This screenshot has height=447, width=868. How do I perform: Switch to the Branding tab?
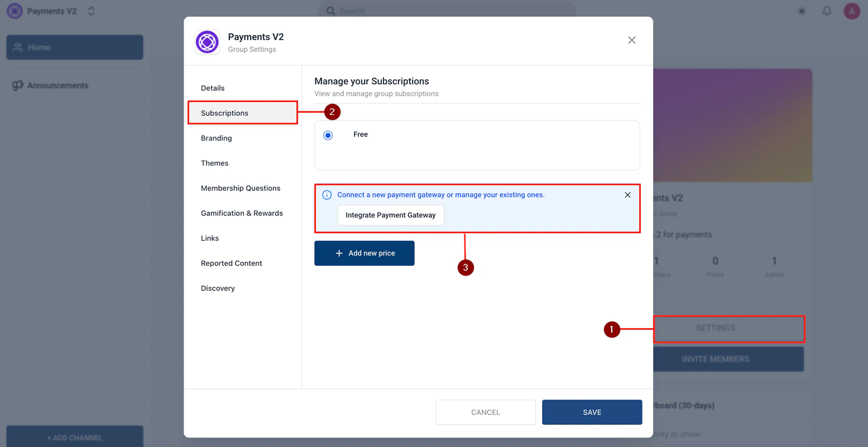tap(216, 138)
